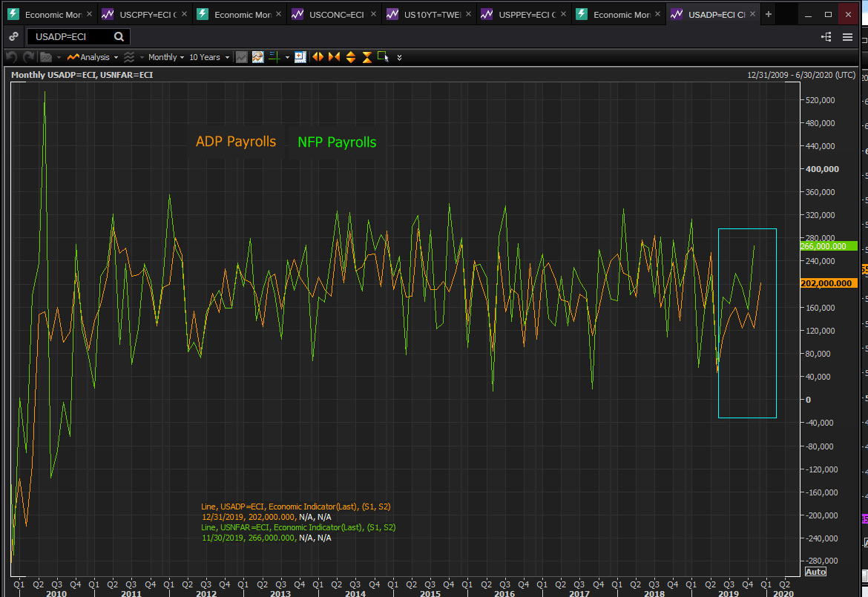Image resolution: width=868 pixels, height=597 pixels.
Task: Toggle the Auto scale button on the axis
Action: click(815, 572)
